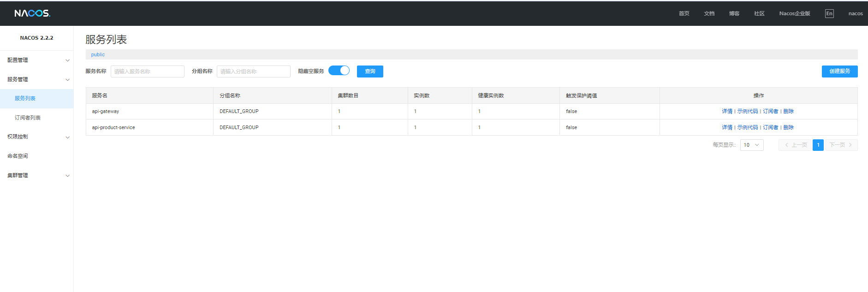
Task: Toggle the hide empty services switch
Action: (339, 71)
